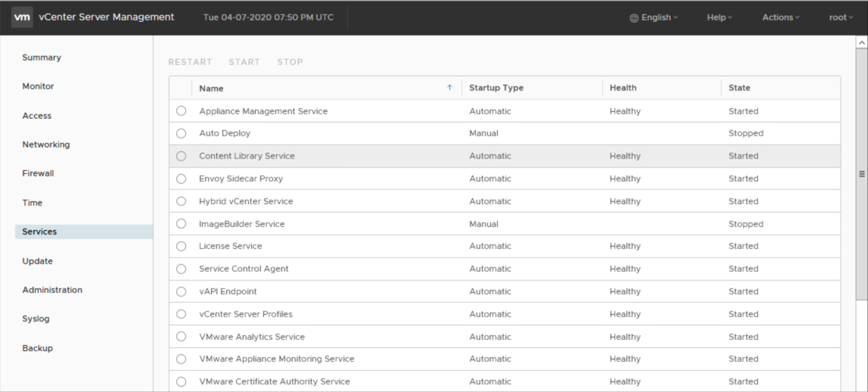Viewport: 868px width, 392px height.
Task: Select the VMware Analytics Service radio button
Action: click(181, 336)
